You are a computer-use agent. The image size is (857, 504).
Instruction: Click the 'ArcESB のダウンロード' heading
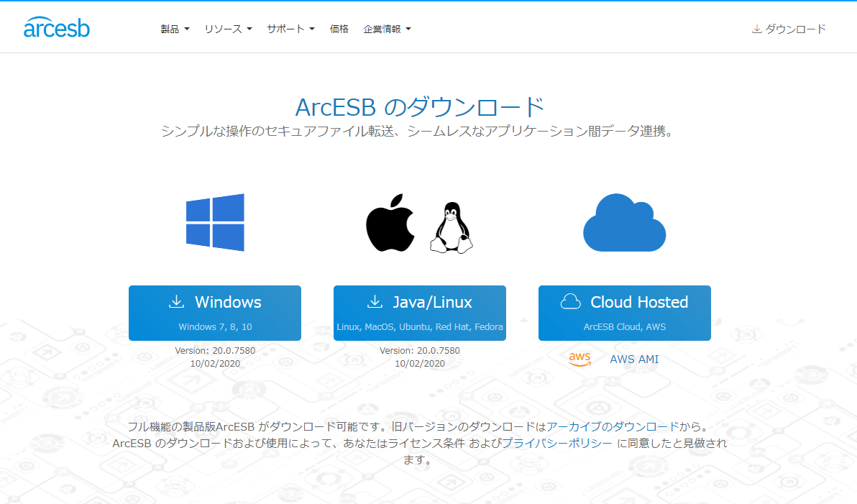coord(420,107)
